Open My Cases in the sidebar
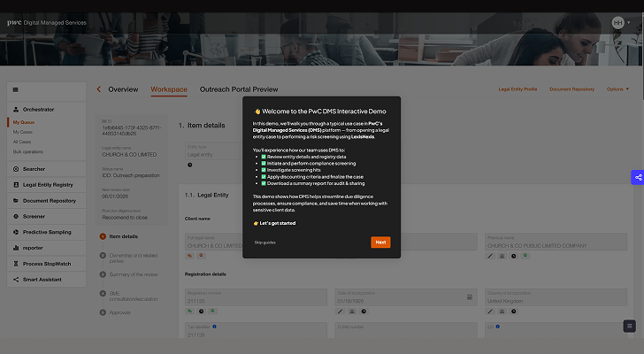This screenshot has width=644, height=354. point(23,132)
